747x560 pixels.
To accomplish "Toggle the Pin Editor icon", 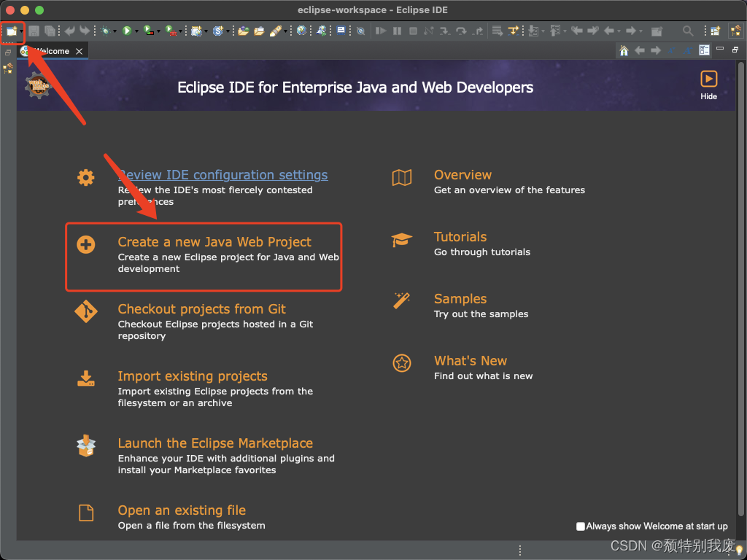I will point(657,31).
